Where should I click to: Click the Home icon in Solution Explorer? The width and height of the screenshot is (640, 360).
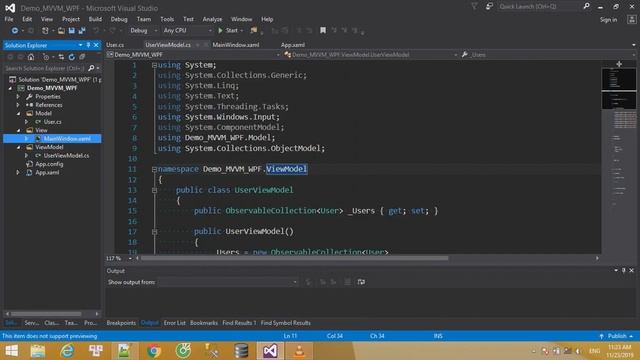pos(31,57)
